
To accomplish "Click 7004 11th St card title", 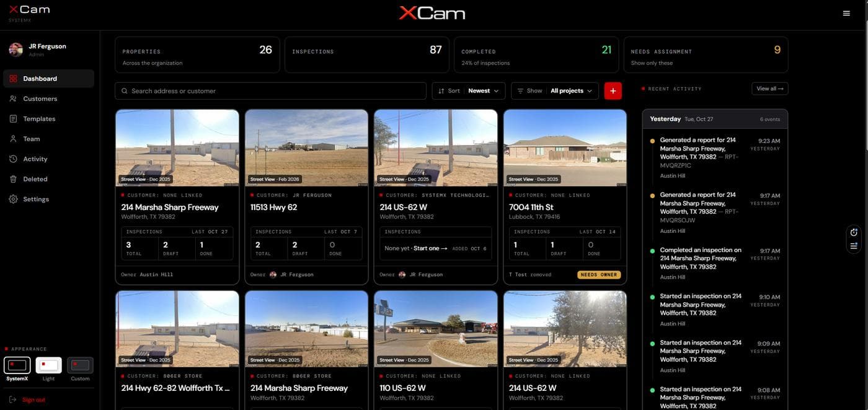I will pos(531,207).
